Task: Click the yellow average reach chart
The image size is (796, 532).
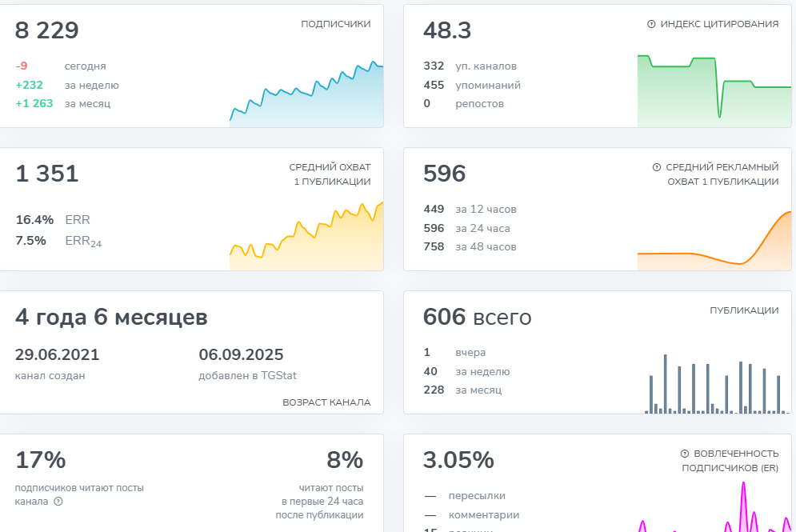Action: tap(306, 236)
